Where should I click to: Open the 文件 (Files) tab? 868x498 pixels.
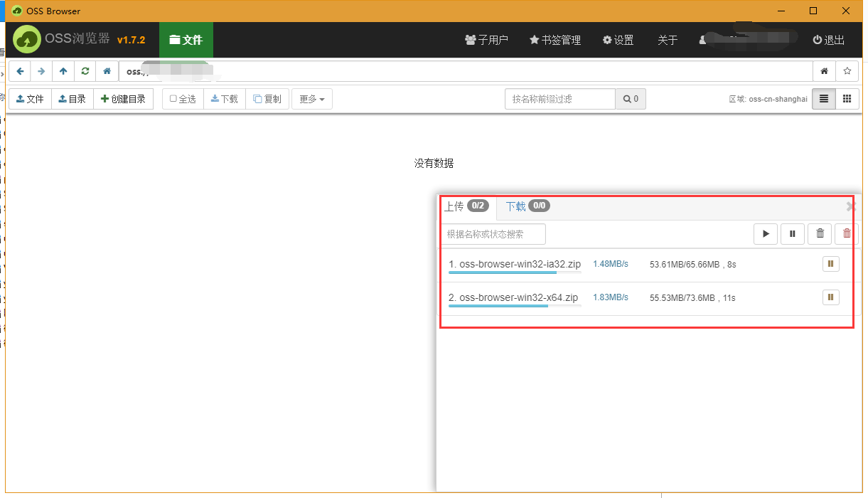click(186, 40)
